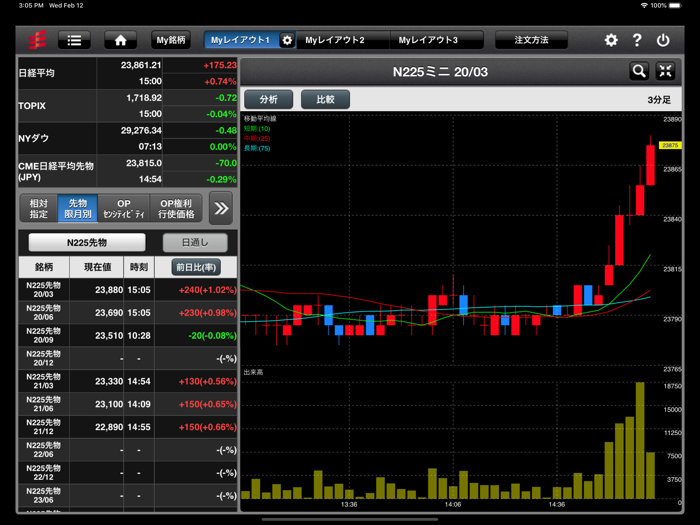Tap the 短期(10) moving average label
Screen dimensions: 700x525
click(x=257, y=129)
